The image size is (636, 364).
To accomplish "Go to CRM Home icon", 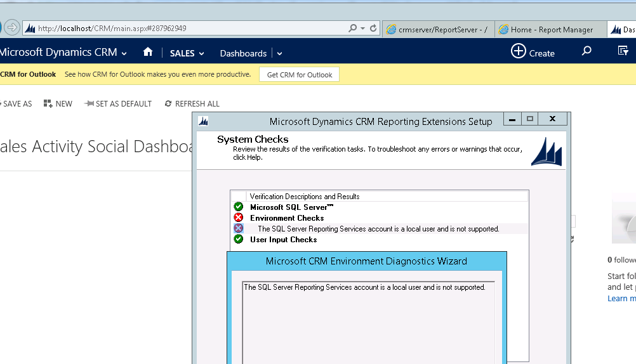I will [x=148, y=52].
